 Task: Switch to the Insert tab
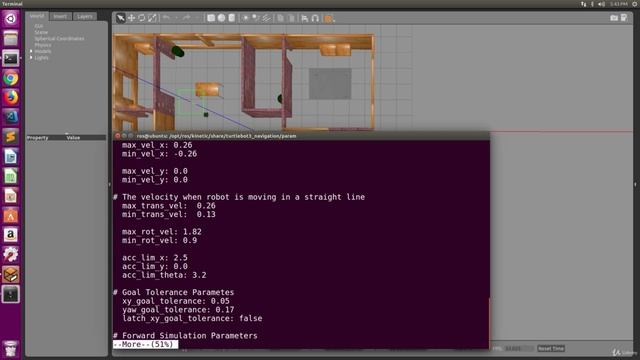pyautogui.click(x=60, y=16)
